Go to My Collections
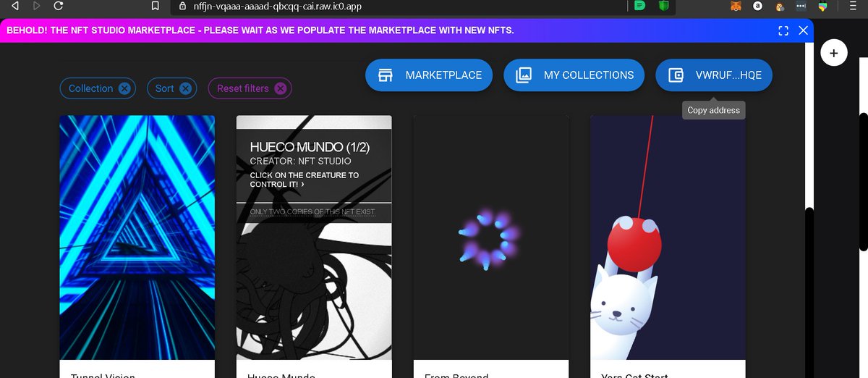The width and height of the screenshot is (868, 378). (x=573, y=75)
